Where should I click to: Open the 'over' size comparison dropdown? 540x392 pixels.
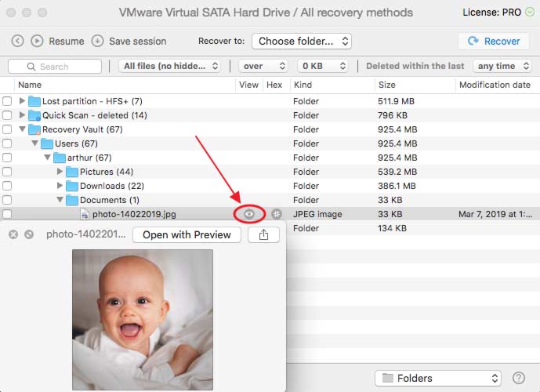(263, 66)
